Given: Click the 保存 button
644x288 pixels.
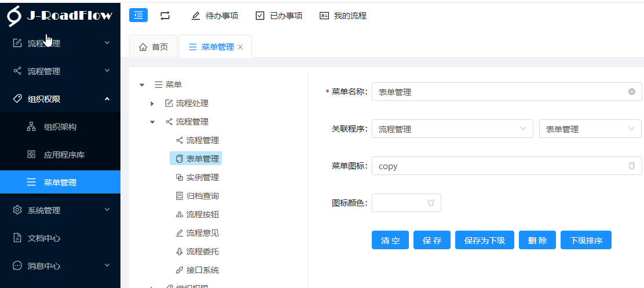Looking at the screenshot, I should [432, 240].
